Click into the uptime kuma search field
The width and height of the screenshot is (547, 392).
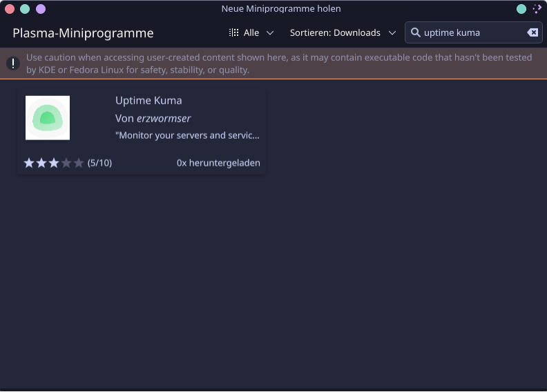tap(473, 32)
